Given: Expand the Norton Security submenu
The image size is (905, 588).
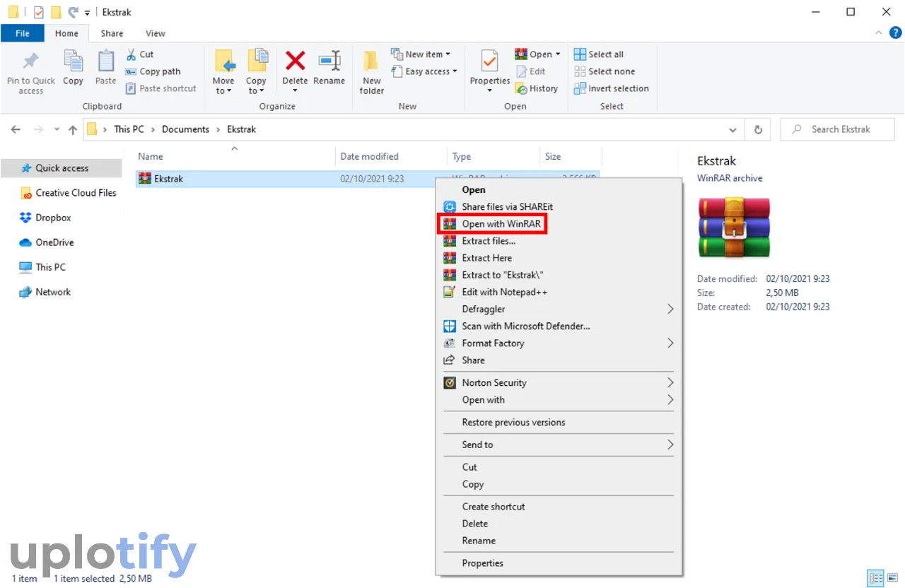Looking at the screenshot, I should pyautogui.click(x=559, y=382).
